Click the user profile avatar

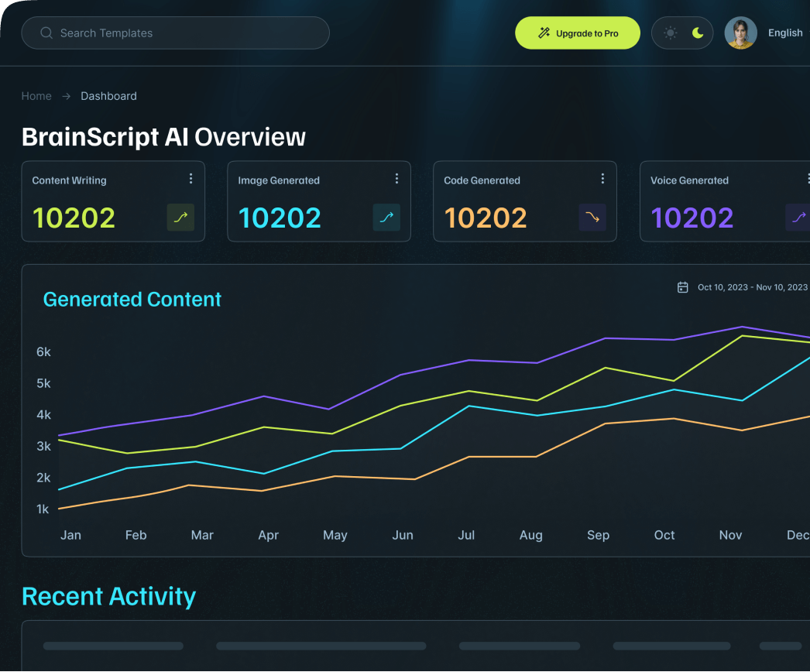pos(740,33)
